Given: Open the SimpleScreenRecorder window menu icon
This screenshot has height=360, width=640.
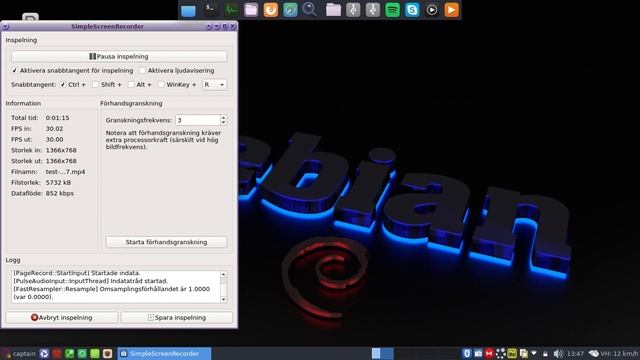Looking at the screenshot, I should (5, 27).
